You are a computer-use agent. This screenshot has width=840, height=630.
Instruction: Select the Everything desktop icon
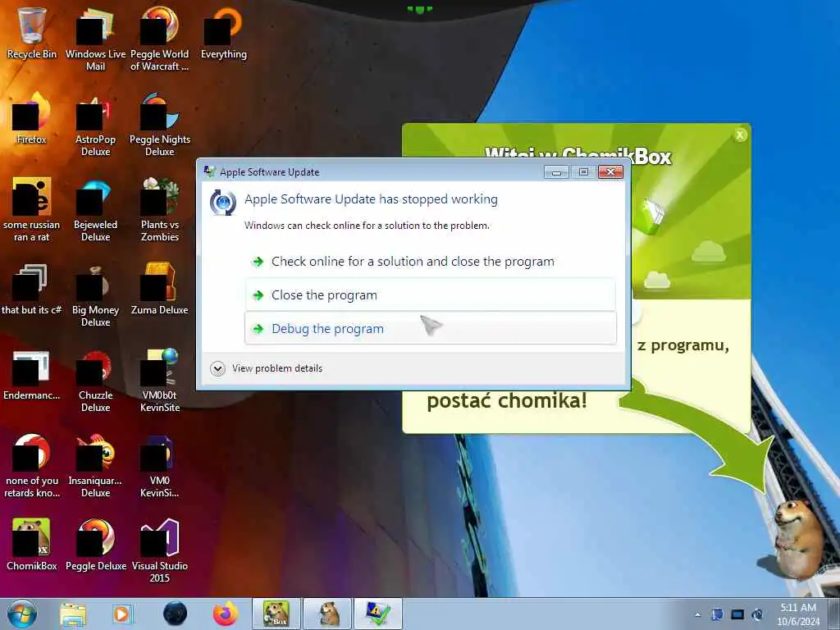click(223, 34)
